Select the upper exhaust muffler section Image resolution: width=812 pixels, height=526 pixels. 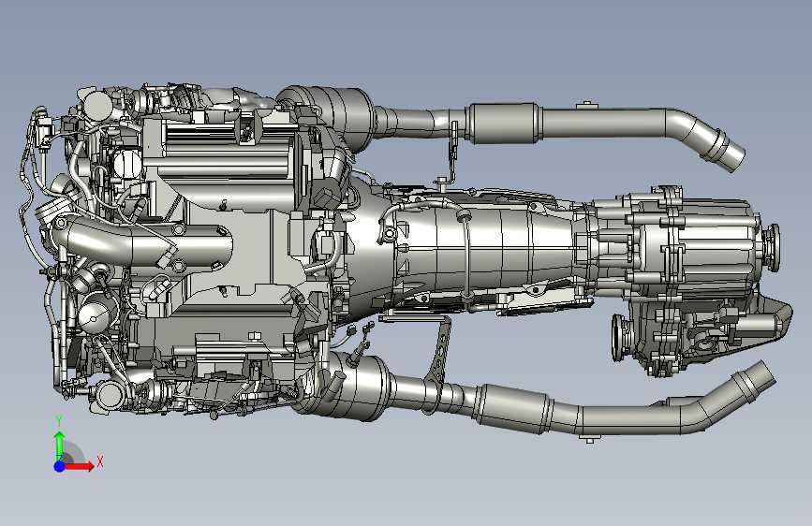[503, 124]
